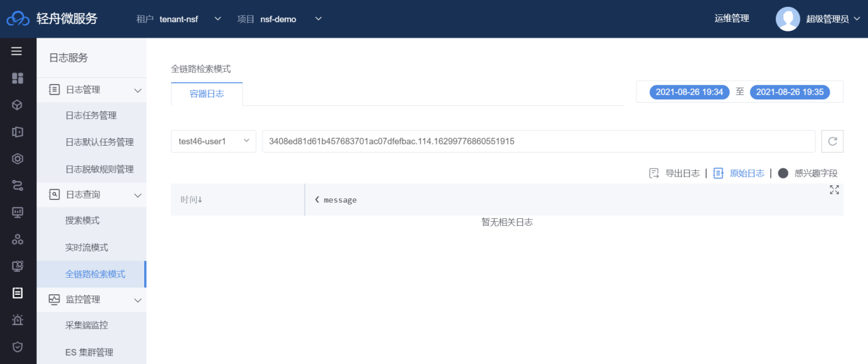
Task: Click the 运维管理 link in header
Action: pos(731,18)
